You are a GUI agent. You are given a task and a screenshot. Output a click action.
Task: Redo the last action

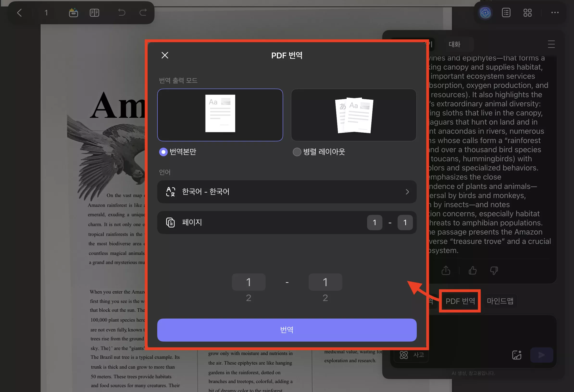tap(143, 12)
